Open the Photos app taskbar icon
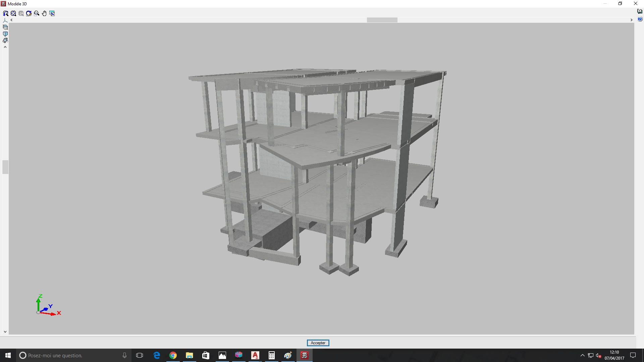The image size is (644, 362). point(222,355)
